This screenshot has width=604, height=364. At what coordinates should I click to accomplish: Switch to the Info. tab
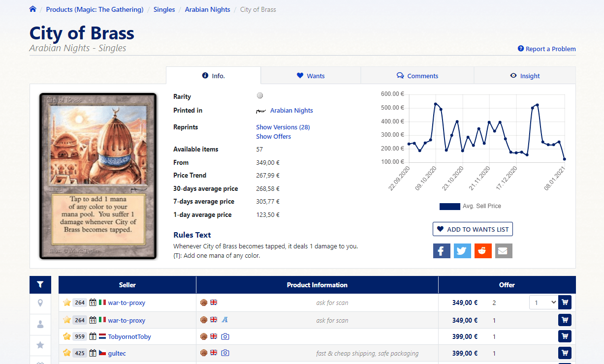213,76
